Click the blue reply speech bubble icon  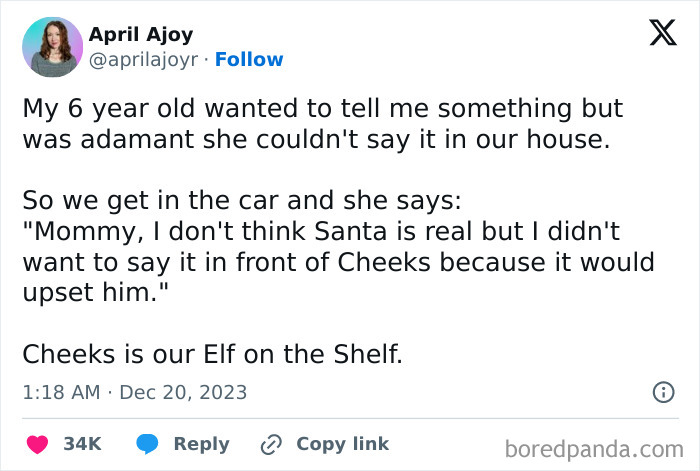(x=147, y=444)
